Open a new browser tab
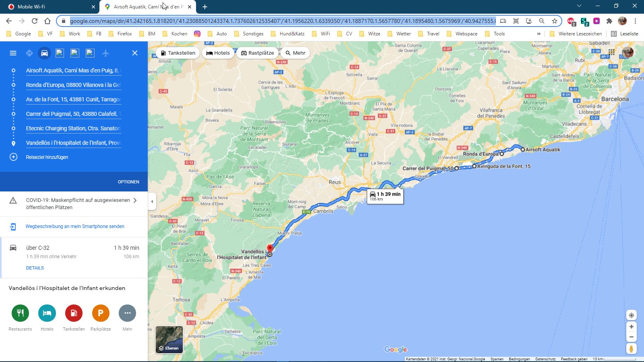644x362 pixels. [x=205, y=7]
